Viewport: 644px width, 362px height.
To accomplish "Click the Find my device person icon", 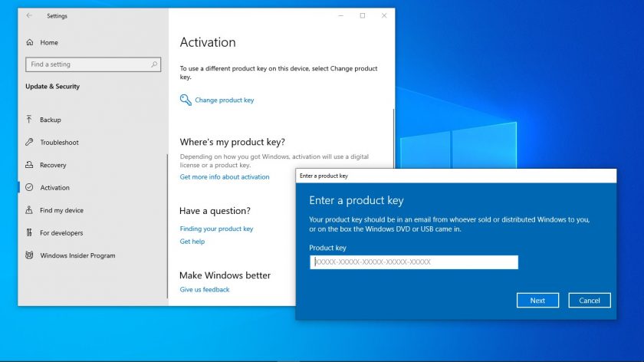I will (x=29, y=210).
